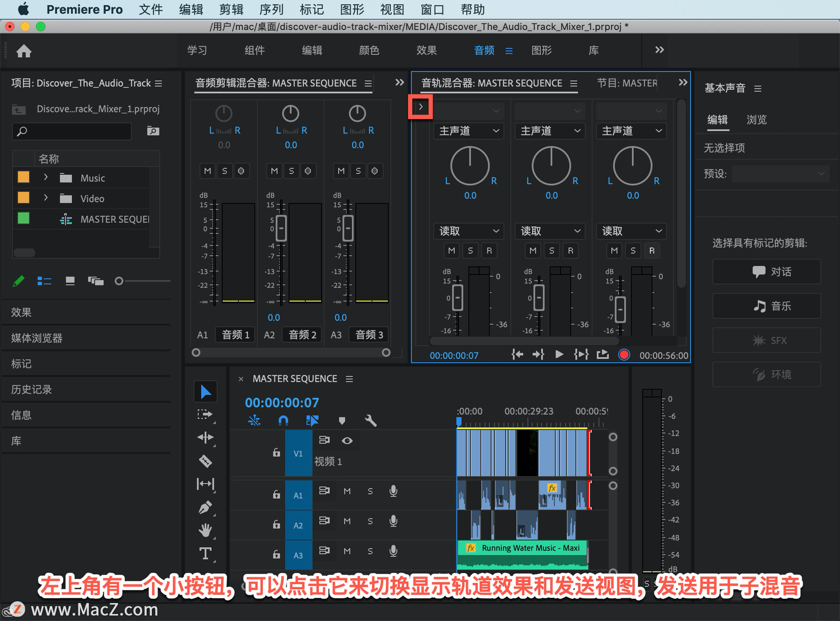This screenshot has width=840, height=621.
Task: Select the Type tool
Action: 205,554
